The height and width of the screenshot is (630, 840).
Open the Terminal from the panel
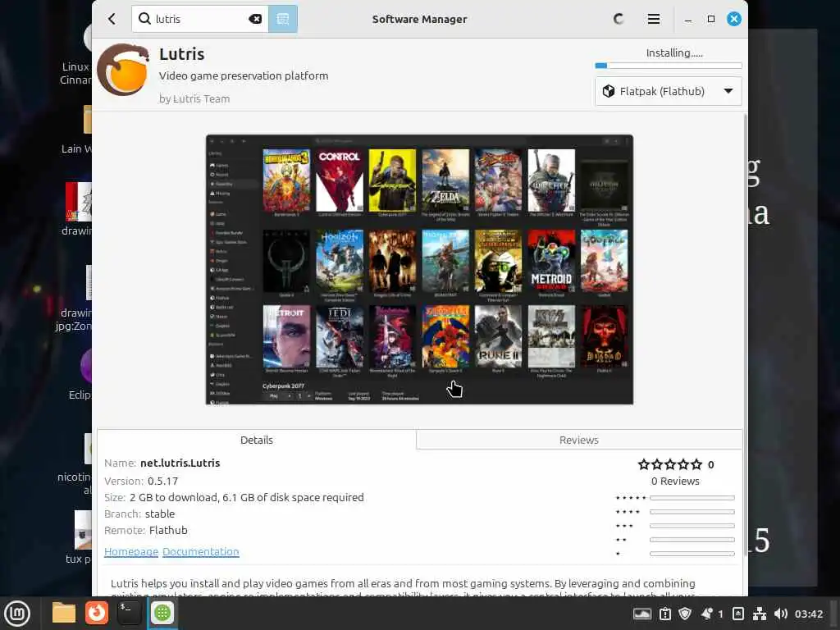click(129, 613)
